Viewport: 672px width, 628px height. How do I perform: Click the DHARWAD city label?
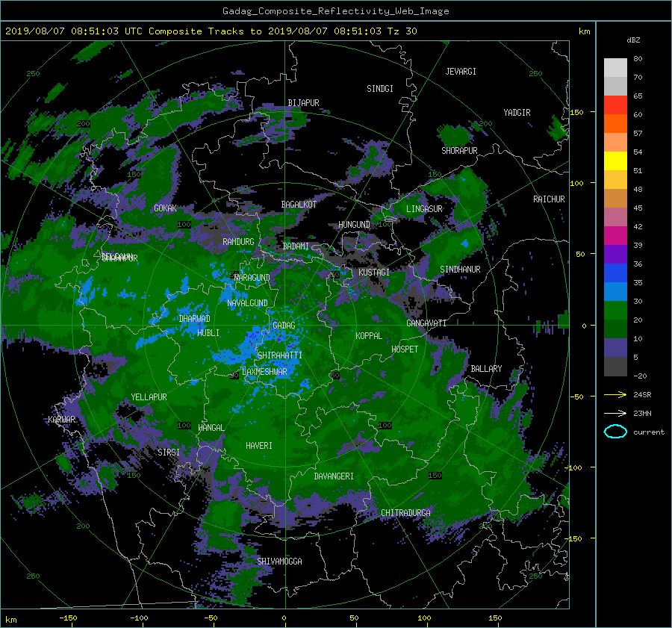tap(194, 319)
